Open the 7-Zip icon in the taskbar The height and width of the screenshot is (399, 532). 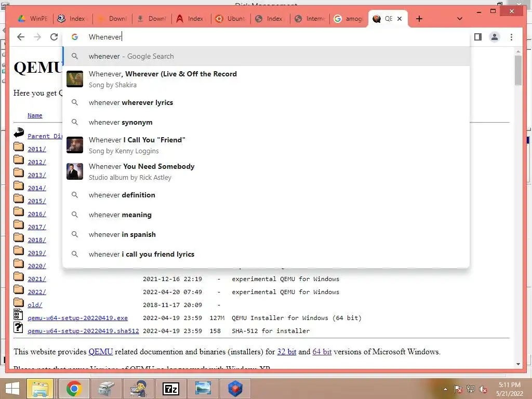pyautogui.click(x=170, y=389)
